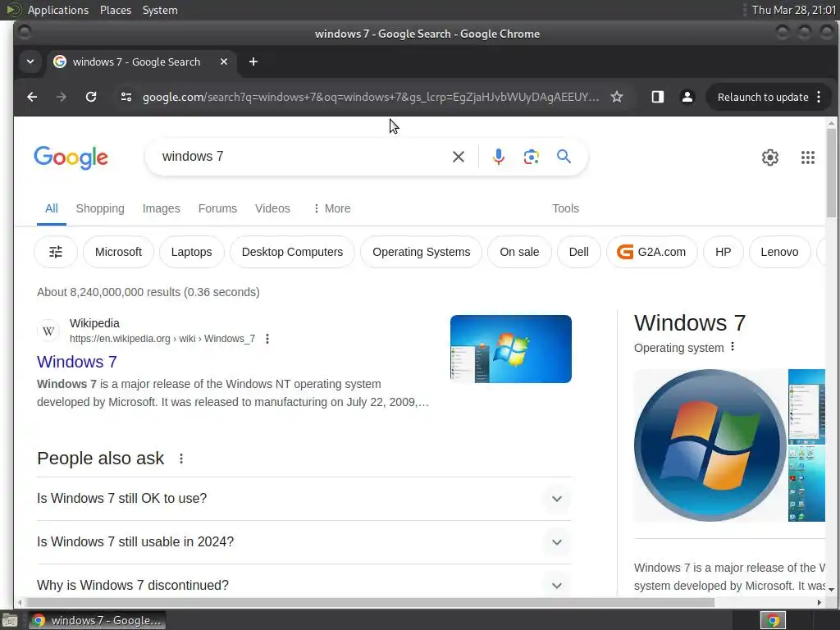Open the System menu
The height and width of the screenshot is (630, 840).
(160, 10)
